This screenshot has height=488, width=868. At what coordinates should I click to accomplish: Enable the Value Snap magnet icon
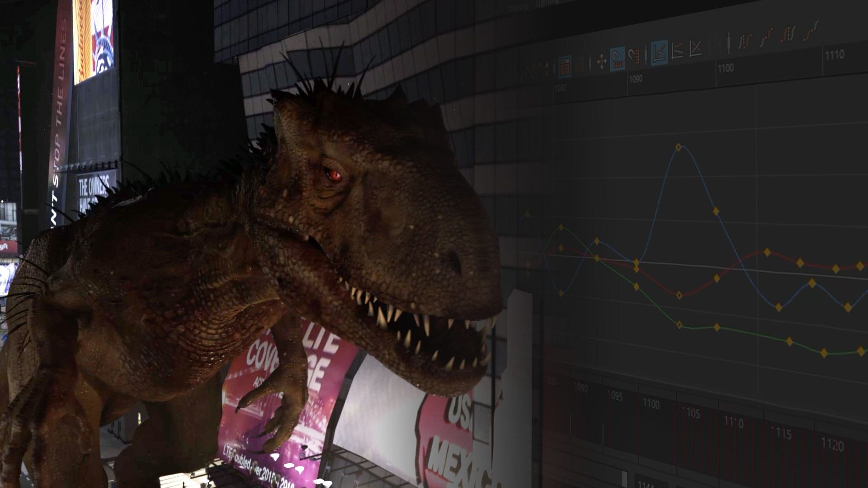pyautogui.click(x=634, y=57)
